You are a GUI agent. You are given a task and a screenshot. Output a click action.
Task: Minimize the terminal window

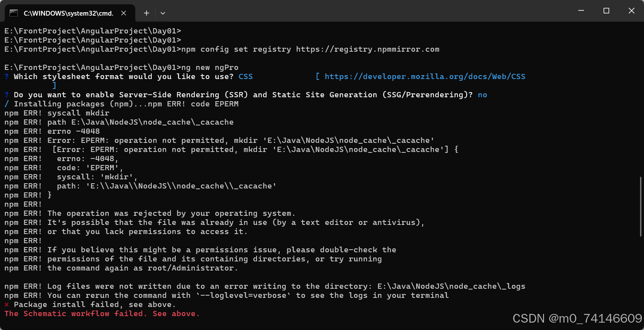[x=581, y=10]
